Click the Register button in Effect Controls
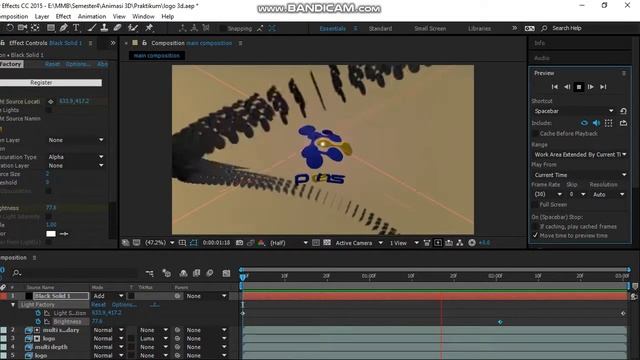The height and width of the screenshot is (360, 640). point(51,82)
